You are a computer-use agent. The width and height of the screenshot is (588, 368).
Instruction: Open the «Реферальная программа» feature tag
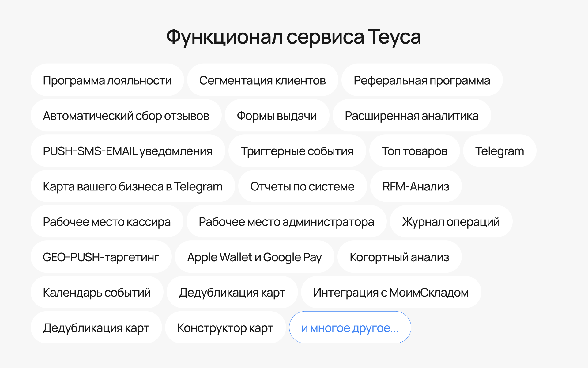point(422,80)
